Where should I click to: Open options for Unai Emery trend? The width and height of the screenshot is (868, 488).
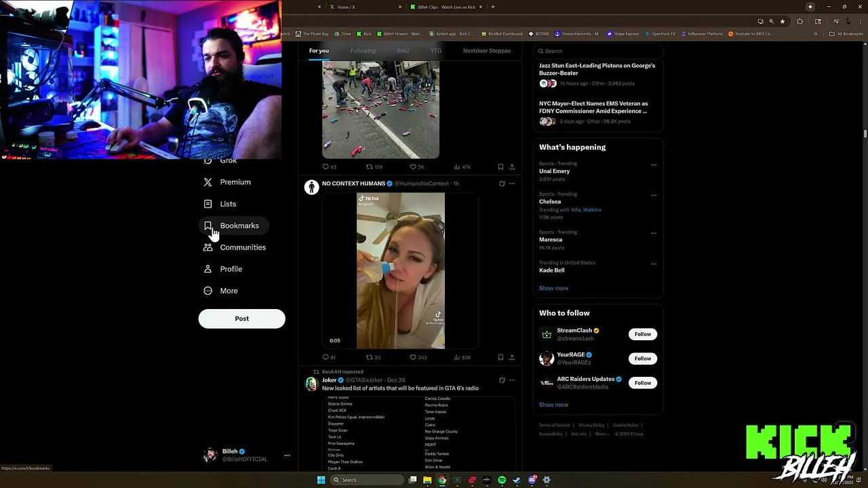point(654,165)
